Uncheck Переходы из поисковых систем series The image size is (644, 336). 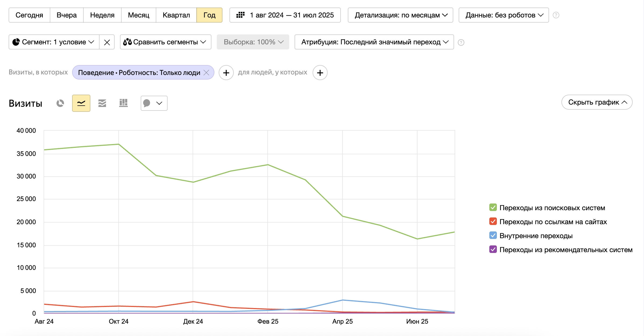[493, 208]
